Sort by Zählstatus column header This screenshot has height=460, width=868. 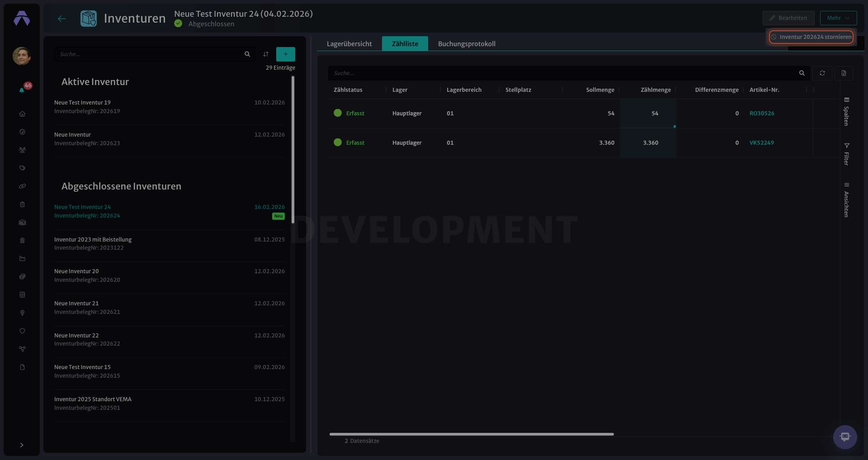[348, 90]
